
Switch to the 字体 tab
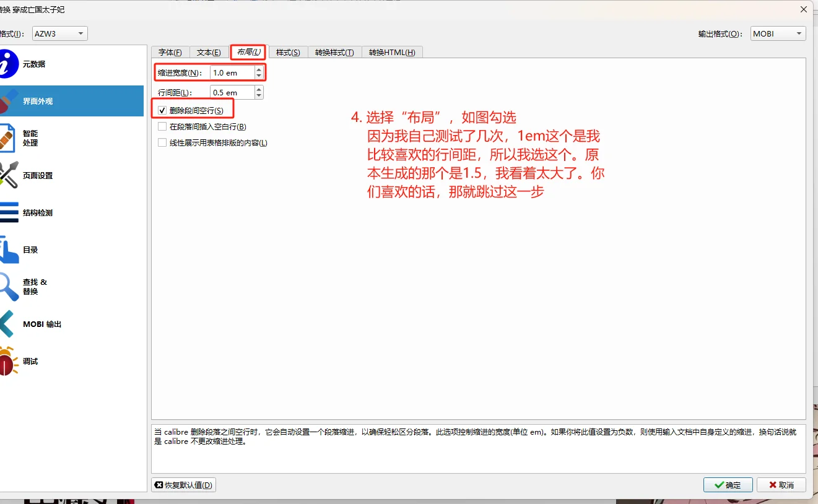[170, 52]
